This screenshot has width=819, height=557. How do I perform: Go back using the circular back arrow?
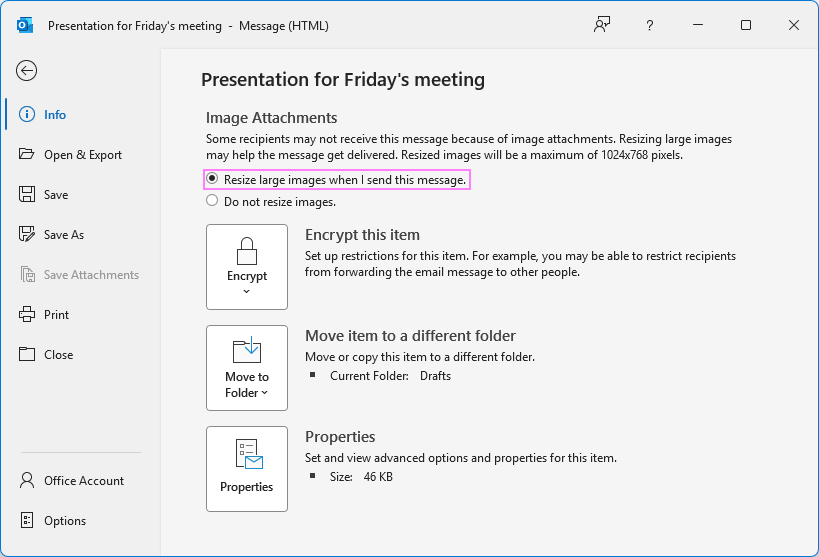coord(26,71)
